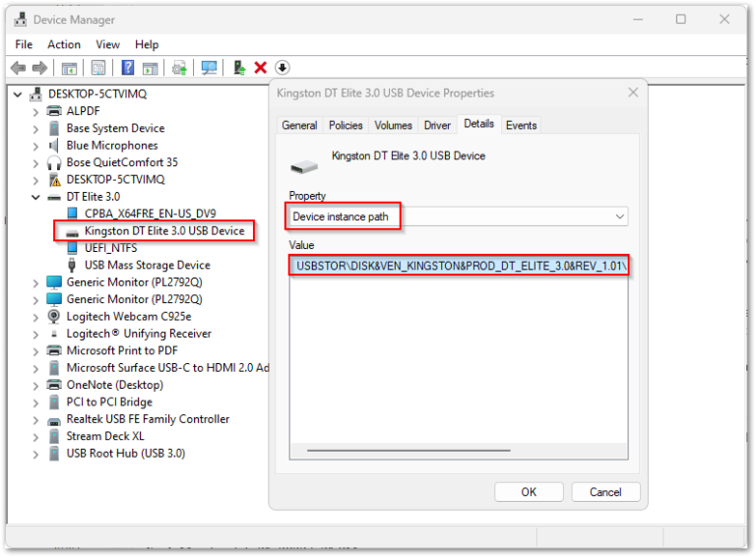Close the Kingston Properties dialog
The height and width of the screenshot is (557, 756).
633,93
